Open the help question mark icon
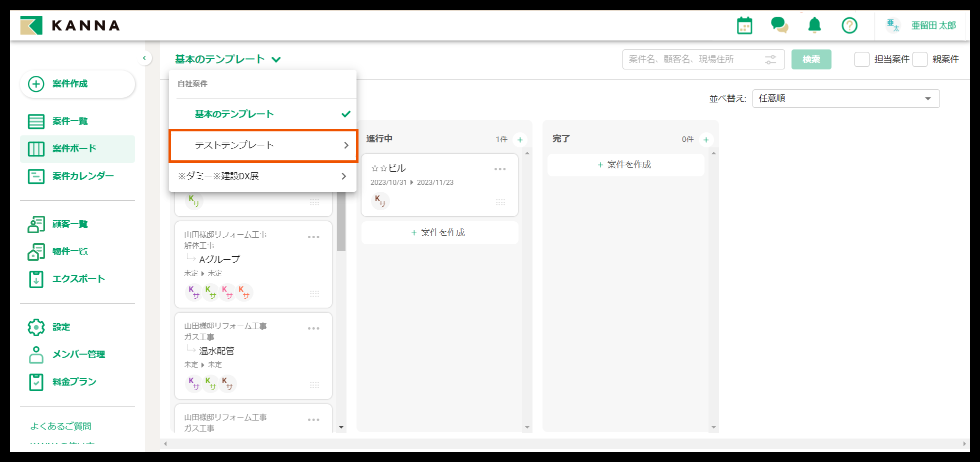Screen dimensions: 980x462 (x=849, y=25)
